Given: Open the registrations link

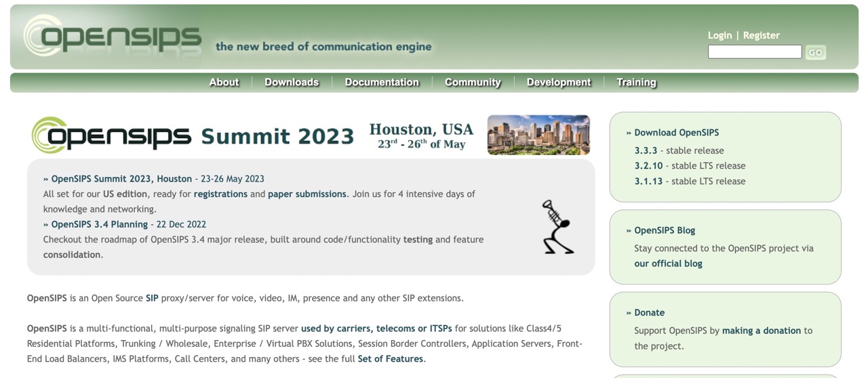Looking at the screenshot, I should (220, 194).
